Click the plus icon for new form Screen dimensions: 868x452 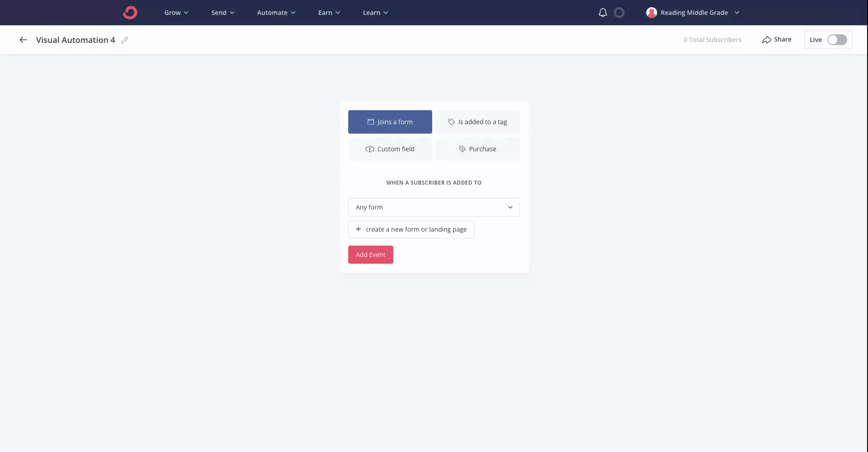(358, 229)
